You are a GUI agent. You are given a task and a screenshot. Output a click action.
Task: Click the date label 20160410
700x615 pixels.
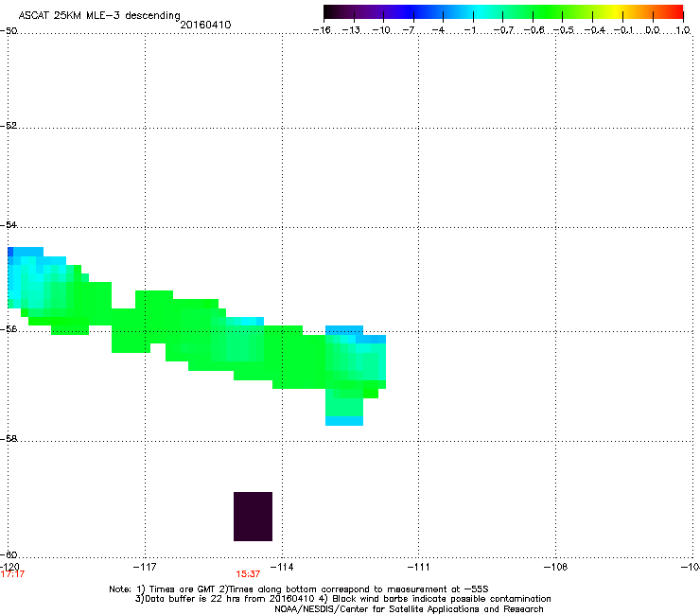pyautogui.click(x=205, y=25)
